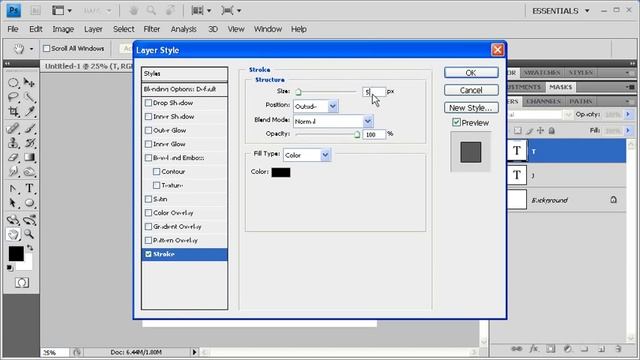Click the stroke Size input field
The width and height of the screenshot is (640, 360).
coord(374,92)
